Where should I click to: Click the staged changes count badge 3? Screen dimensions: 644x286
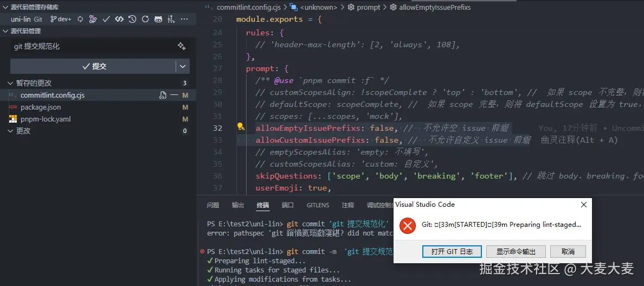click(x=185, y=83)
